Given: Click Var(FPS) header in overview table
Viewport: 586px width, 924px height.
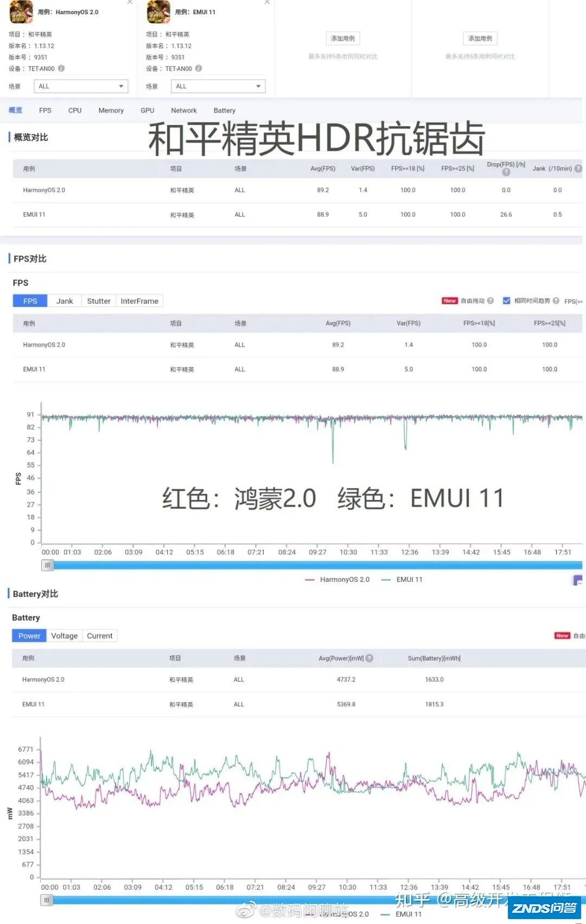Looking at the screenshot, I should (x=362, y=169).
